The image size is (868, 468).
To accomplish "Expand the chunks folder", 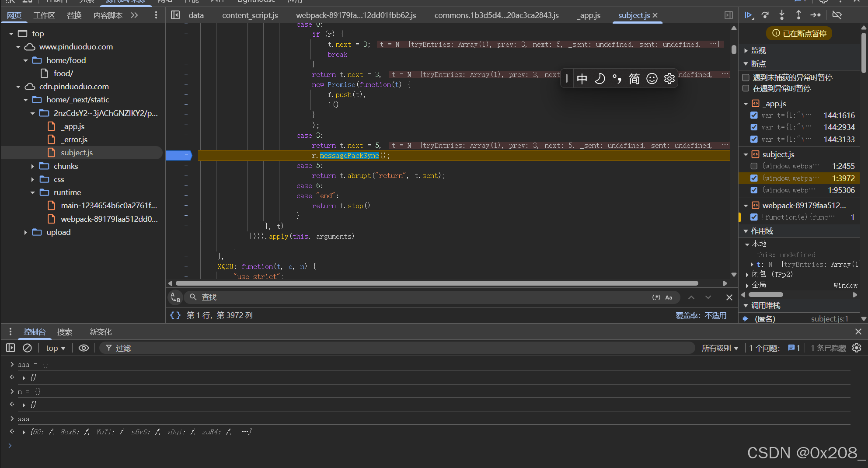I will pos(32,167).
